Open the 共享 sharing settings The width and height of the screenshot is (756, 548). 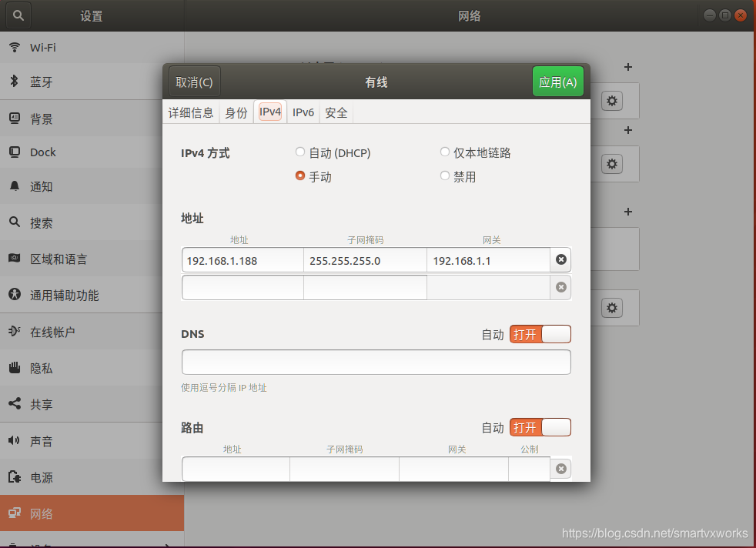pyautogui.click(x=42, y=404)
